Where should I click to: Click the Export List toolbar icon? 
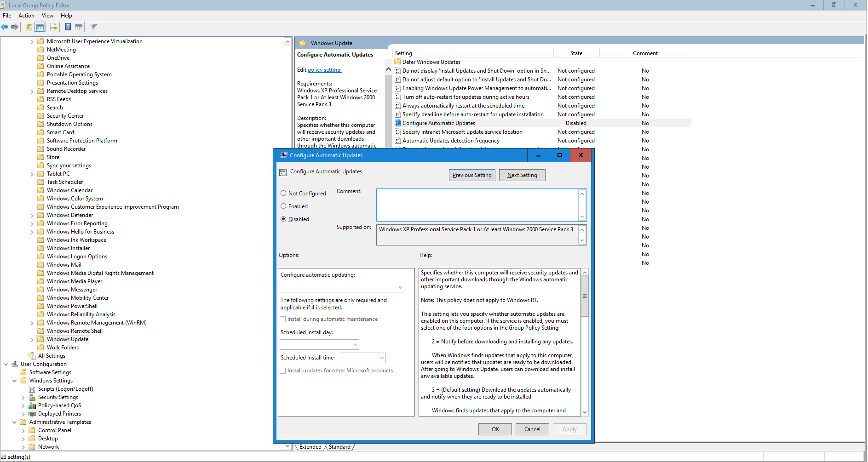pos(53,27)
